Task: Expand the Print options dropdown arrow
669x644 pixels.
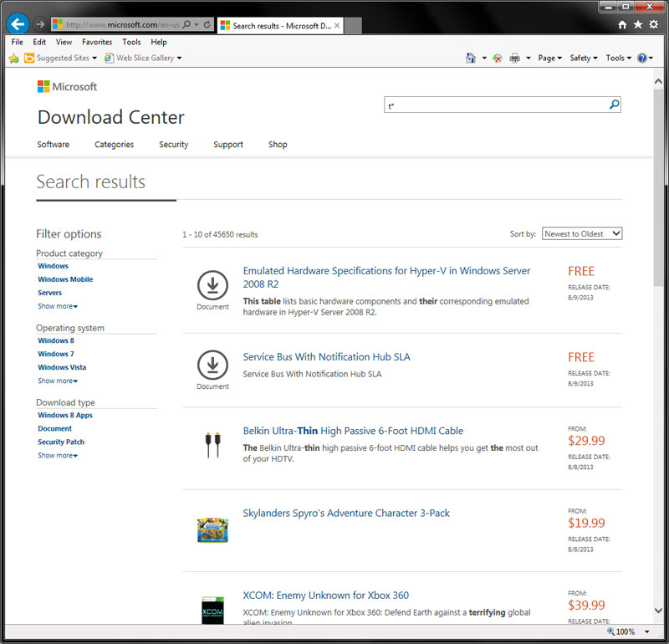Action: pos(529,58)
